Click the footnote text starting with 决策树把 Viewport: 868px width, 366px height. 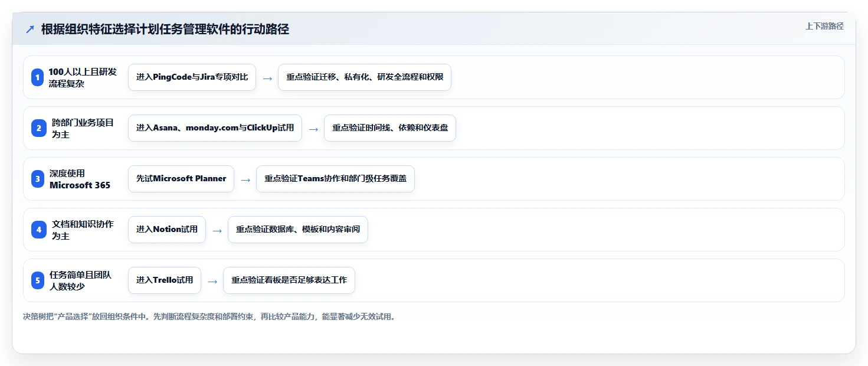209,317
